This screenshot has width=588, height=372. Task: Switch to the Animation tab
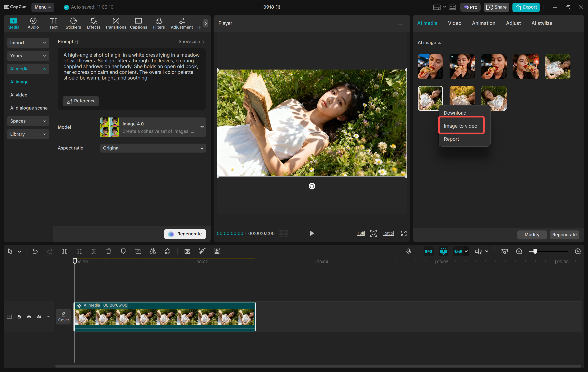point(483,23)
